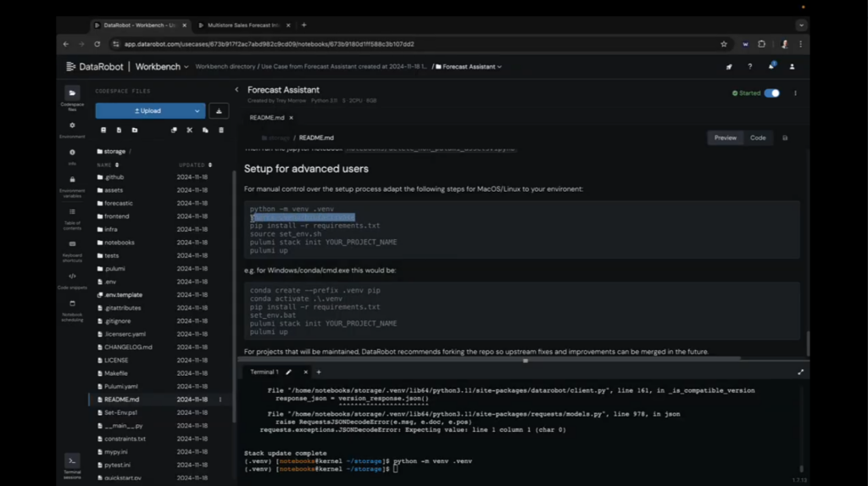Open Workbench directory breadcrumb link
This screenshot has height=486, width=868.
point(225,66)
